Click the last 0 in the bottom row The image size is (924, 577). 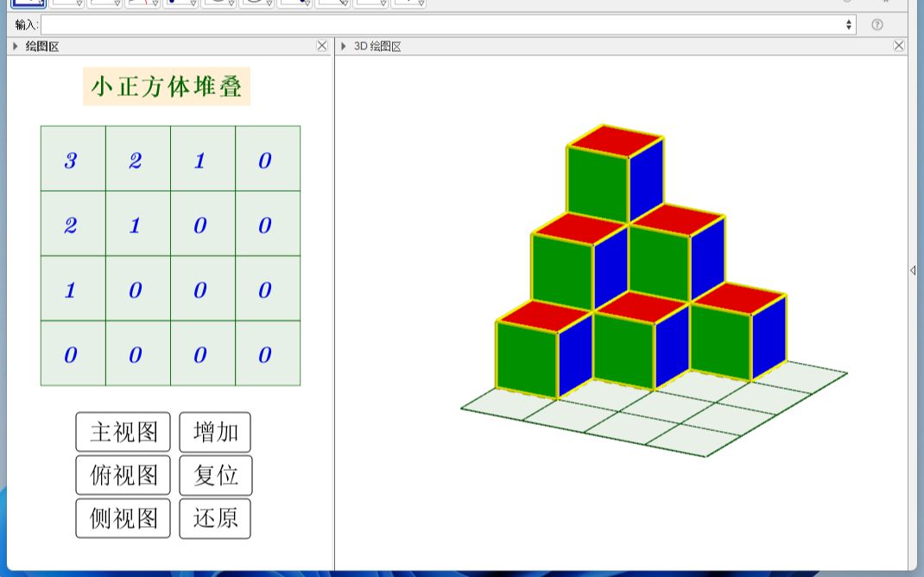click(x=268, y=353)
